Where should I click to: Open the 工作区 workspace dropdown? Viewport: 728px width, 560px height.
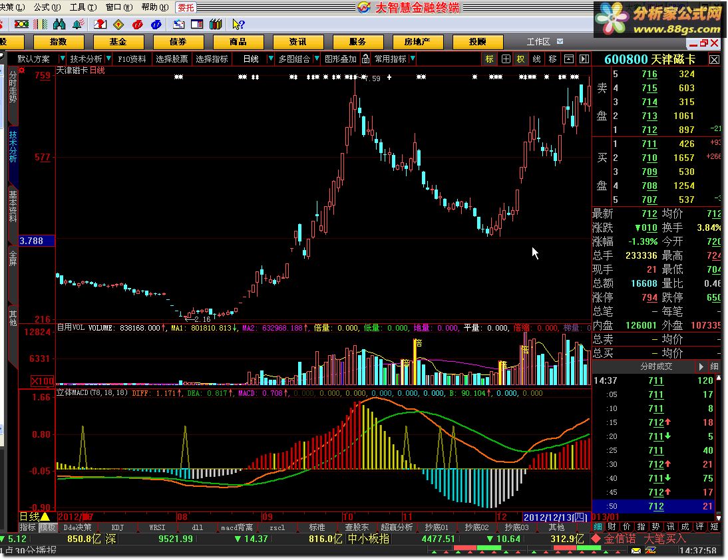[560, 41]
